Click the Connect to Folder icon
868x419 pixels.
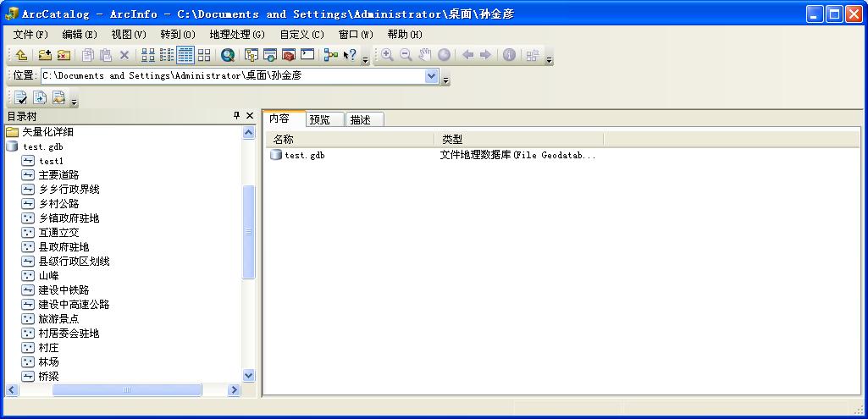tap(45, 55)
